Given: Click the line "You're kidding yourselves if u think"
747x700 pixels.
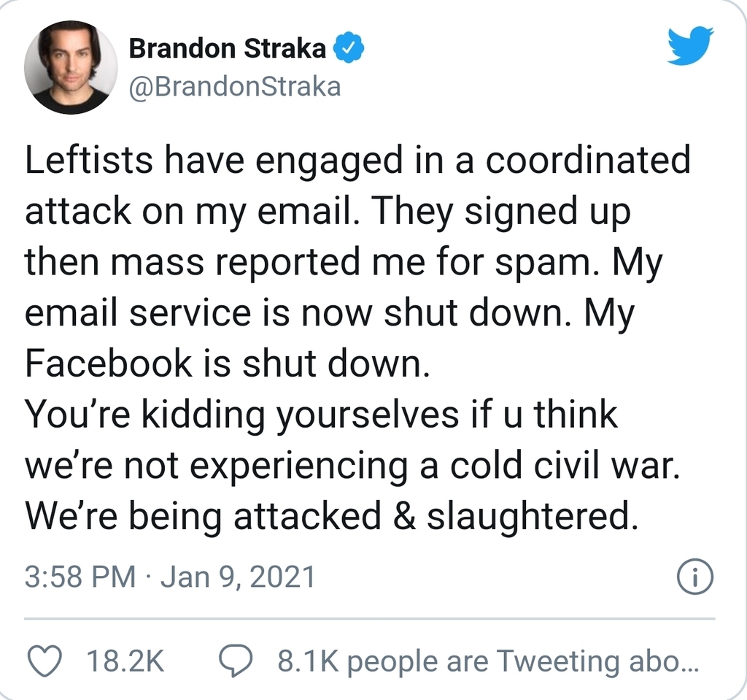Looking at the screenshot, I should 321,415.
